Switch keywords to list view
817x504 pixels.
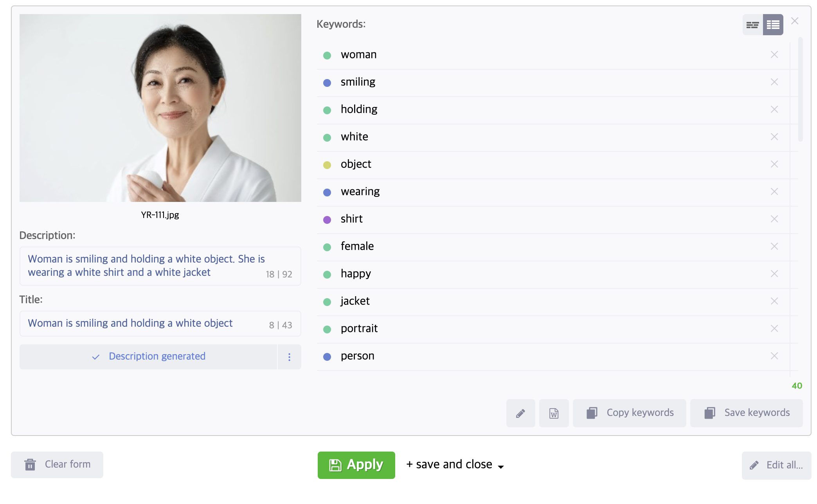pyautogui.click(x=773, y=25)
